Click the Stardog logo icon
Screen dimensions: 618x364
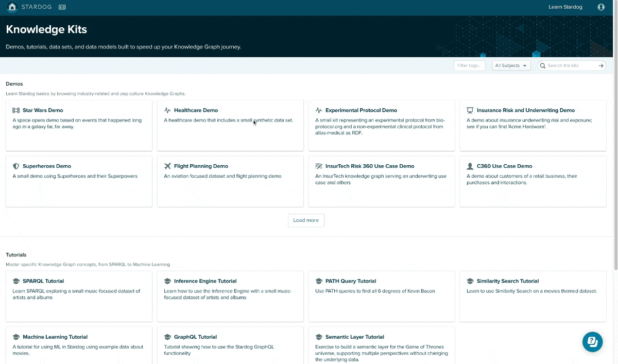pyautogui.click(x=12, y=7)
